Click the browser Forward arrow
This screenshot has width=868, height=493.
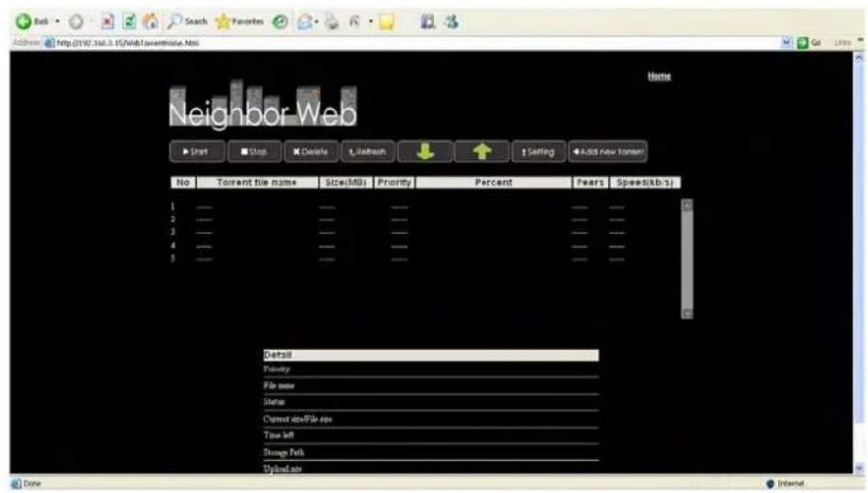pyautogui.click(x=76, y=22)
